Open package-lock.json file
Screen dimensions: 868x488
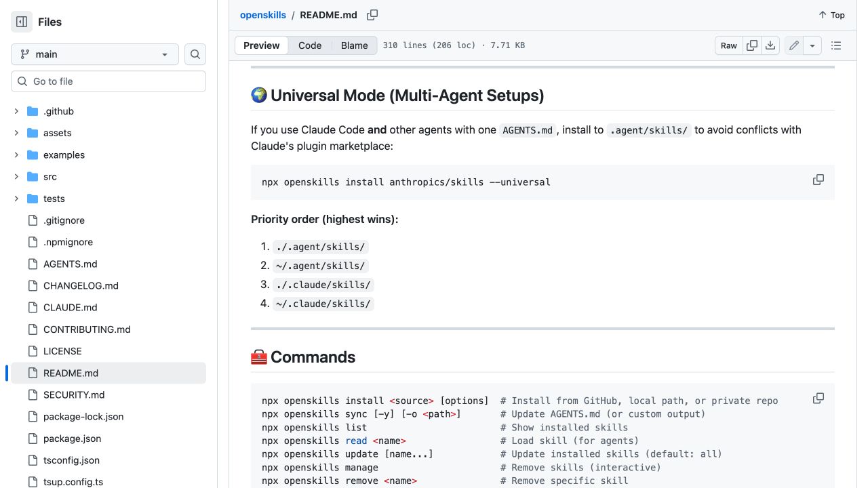pyautogui.click(x=83, y=416)
